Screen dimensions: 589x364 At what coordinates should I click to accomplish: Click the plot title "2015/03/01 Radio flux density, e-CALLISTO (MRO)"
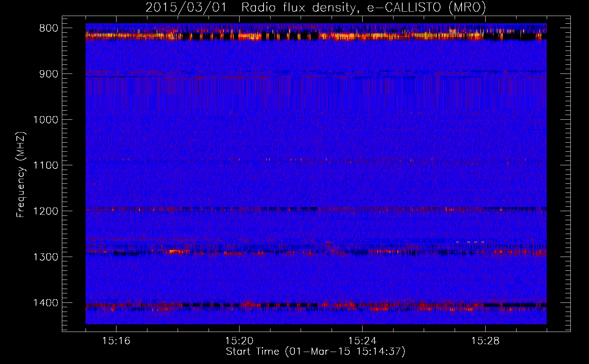point(316,8)
